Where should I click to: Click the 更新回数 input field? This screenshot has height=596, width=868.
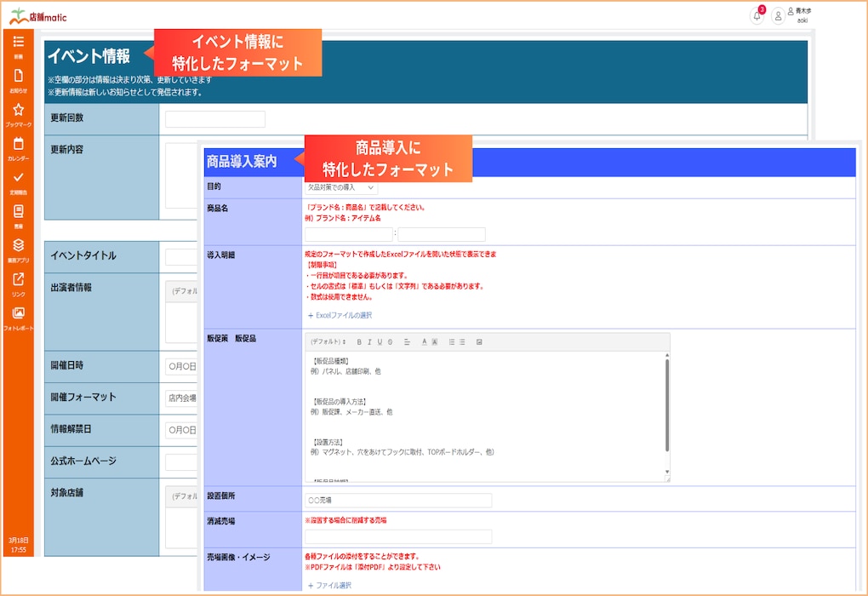(x=214, y=119)
